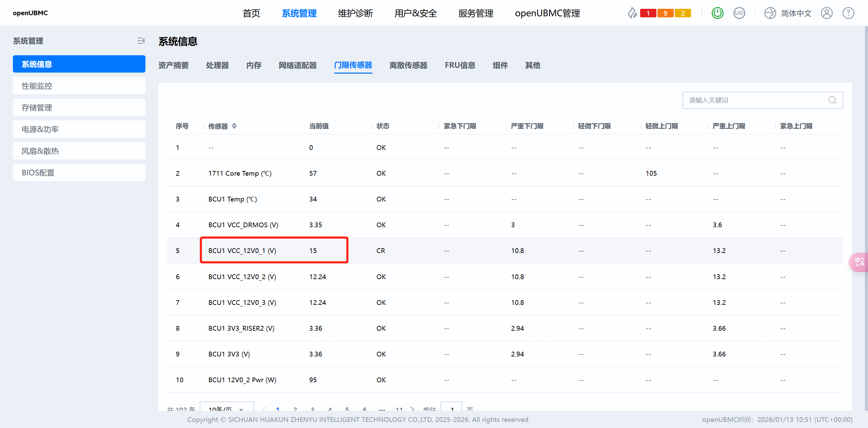Click the power status icon
The image size is (868, 428).
717,13
